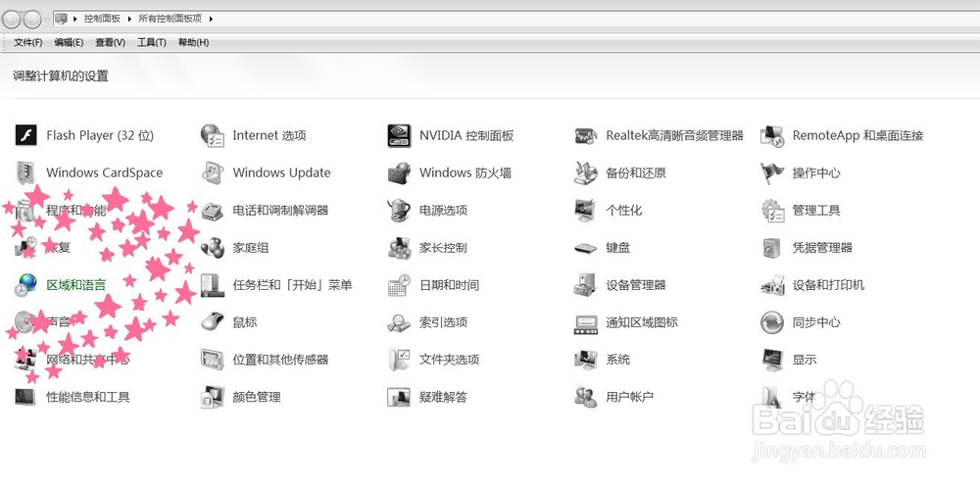The image size is (980, 484).
Task: Open the 操作中心 flag icon
Action: 772,172
